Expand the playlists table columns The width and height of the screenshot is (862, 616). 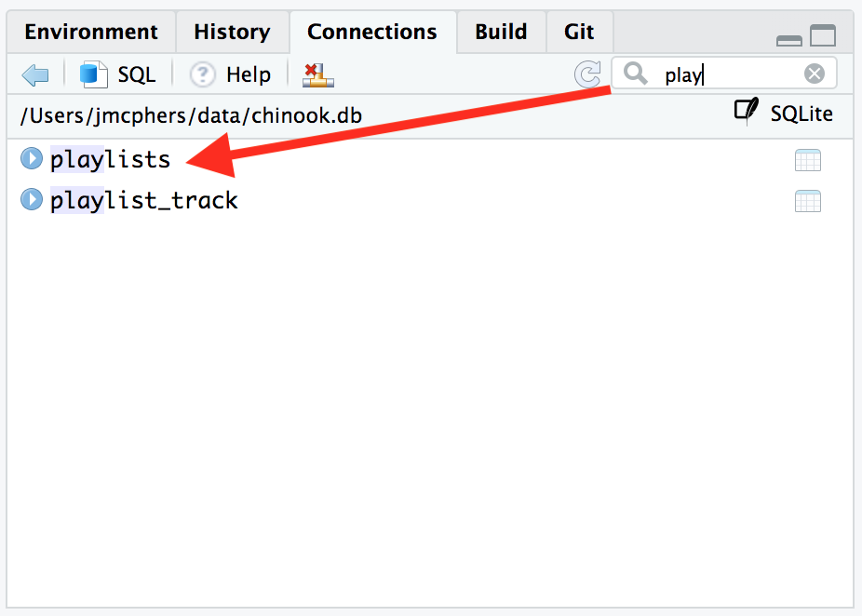click(32, 159)
